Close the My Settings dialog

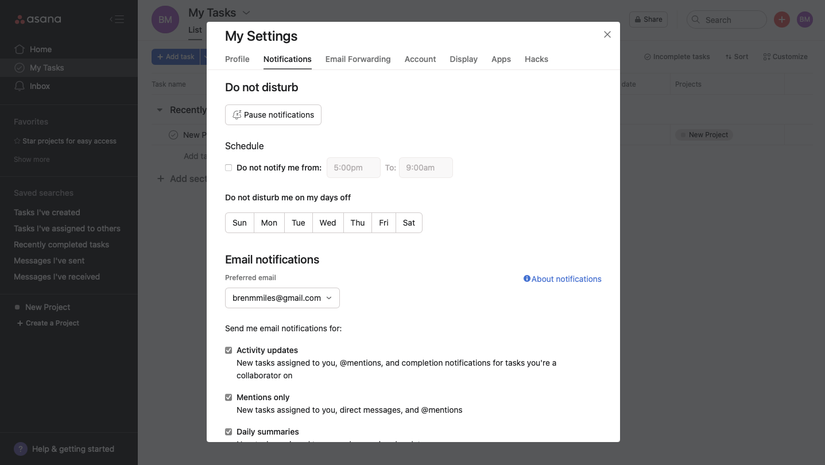[607, 35]
